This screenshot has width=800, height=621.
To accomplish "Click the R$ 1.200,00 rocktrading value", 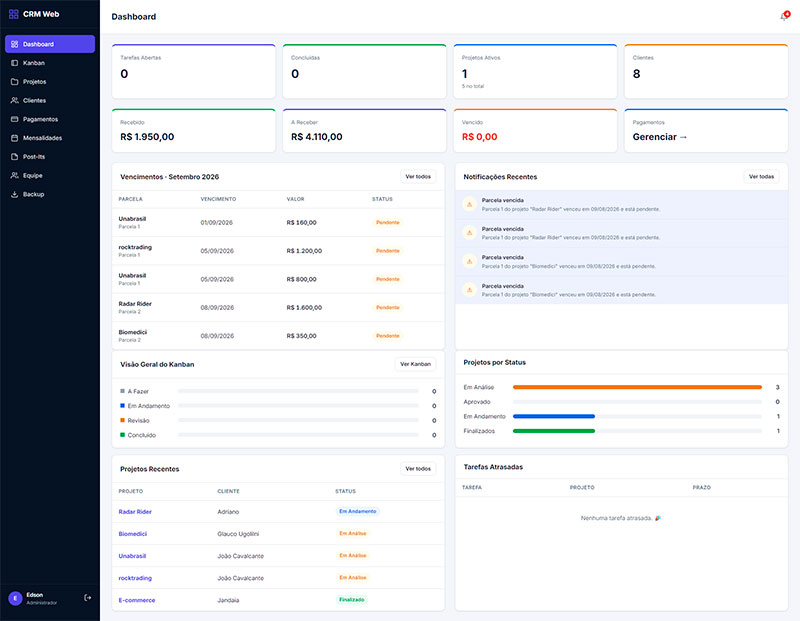I will [304, 251].
